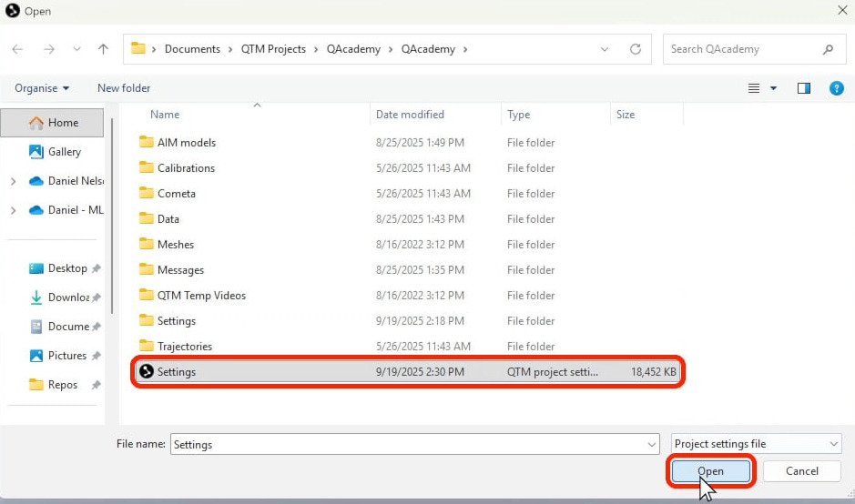Open recent locations chevron
855x504 pixels.
pos(76,49)
